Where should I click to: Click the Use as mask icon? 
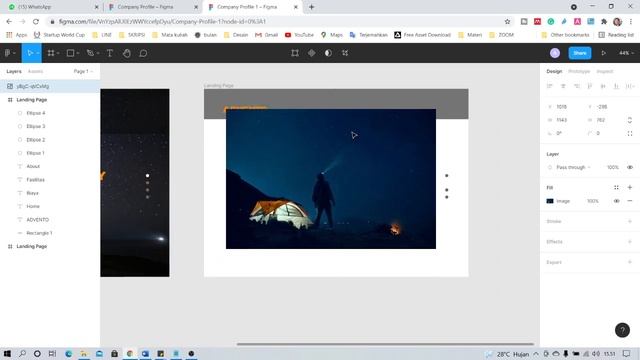click(328, 53)
